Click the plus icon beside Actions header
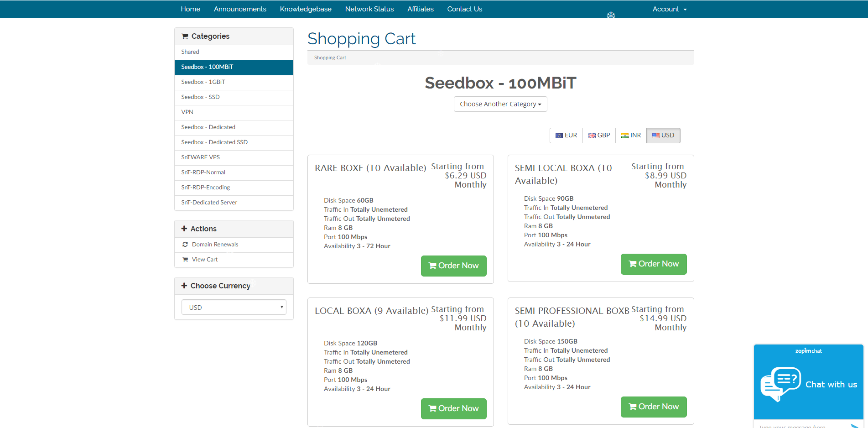This screenshot has height=428, width=868. [x=184, y=228]
